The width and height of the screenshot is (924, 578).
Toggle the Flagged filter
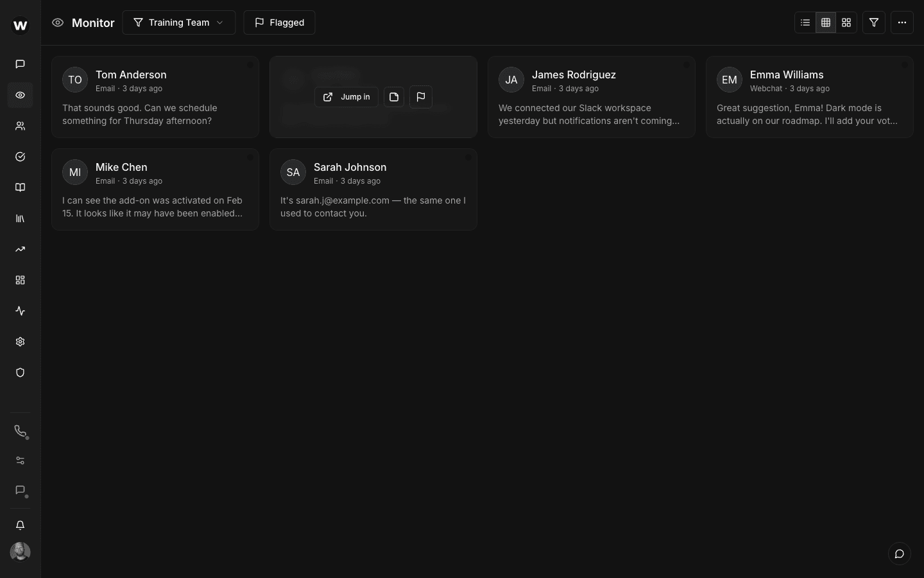tap(279, 22)
